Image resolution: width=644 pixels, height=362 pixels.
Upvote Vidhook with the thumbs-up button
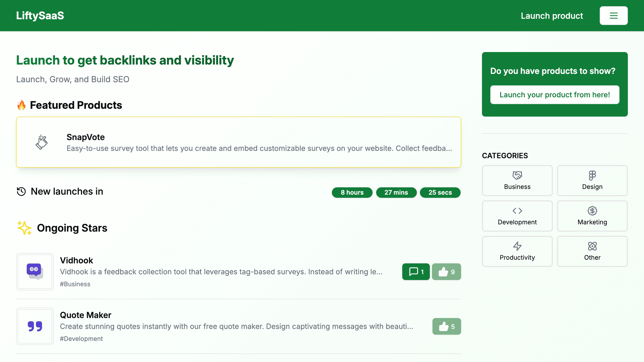click(x=447, y=272)
